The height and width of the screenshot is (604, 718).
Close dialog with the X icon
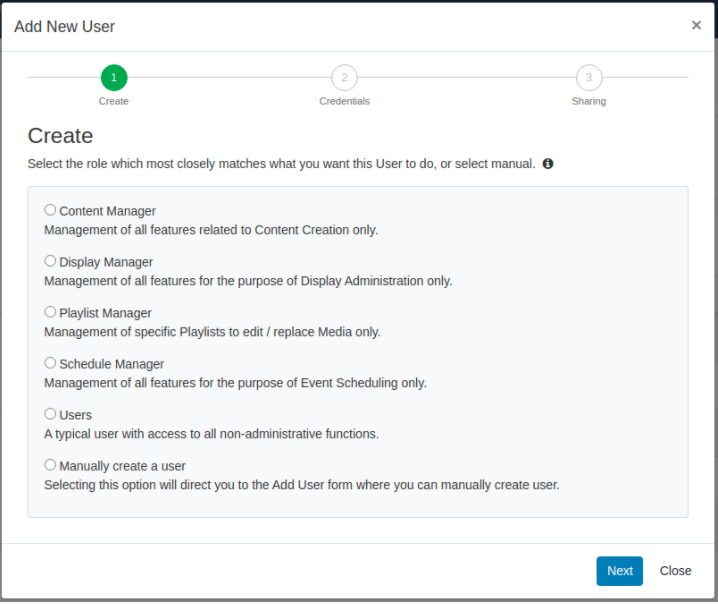[696, 25]
